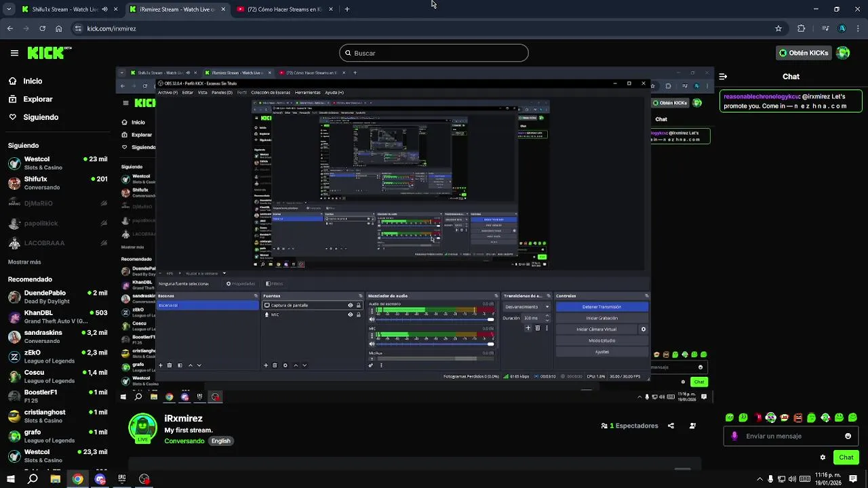Image resolution: width=868 pixels, height=488 pixels.
Task: Open KhanDBL recommended channel
Action: point(58,317)
